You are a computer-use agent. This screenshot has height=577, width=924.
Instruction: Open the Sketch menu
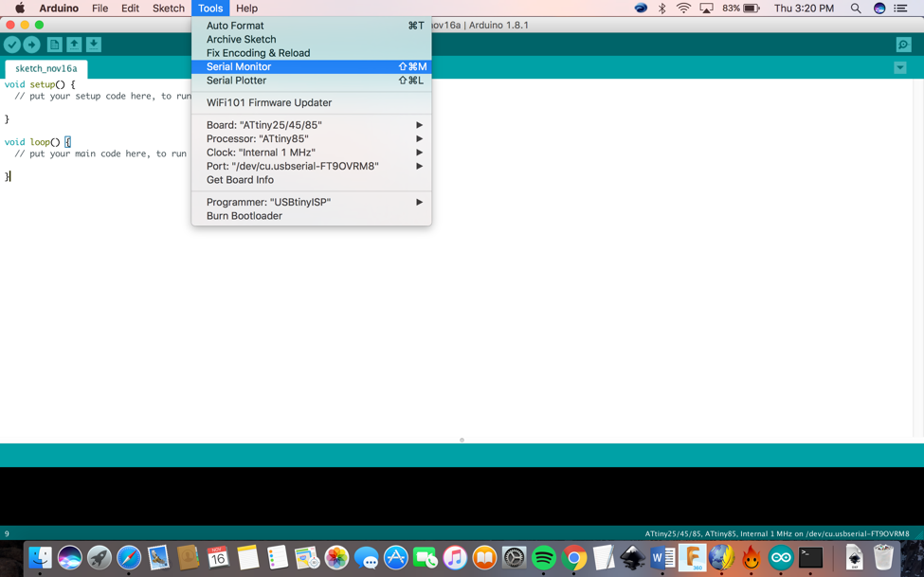(169, 9)
